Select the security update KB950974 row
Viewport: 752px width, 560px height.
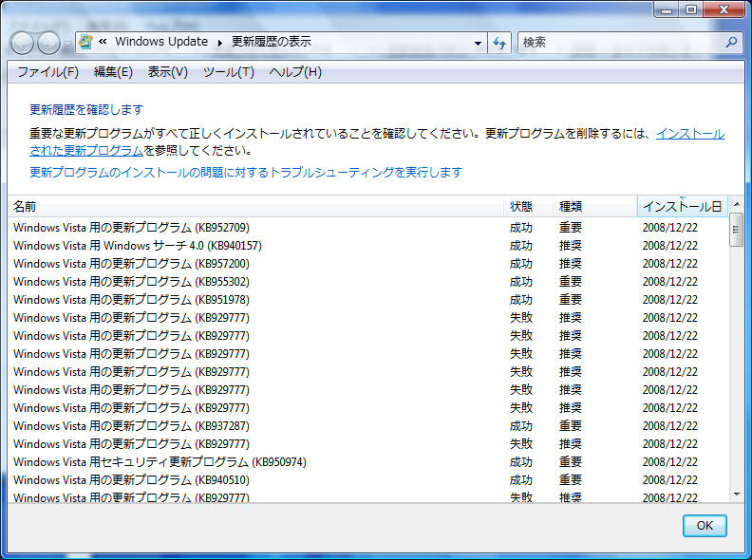tap(368, 461)
